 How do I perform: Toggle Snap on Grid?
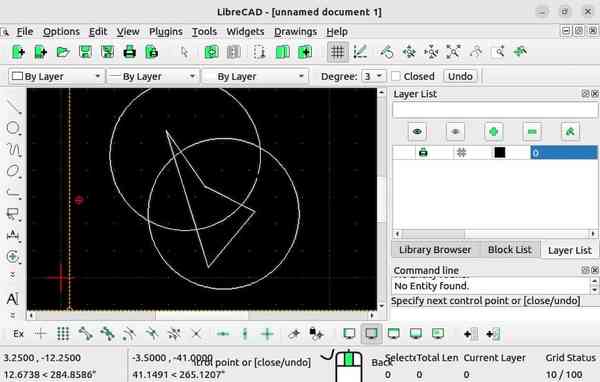[63, 334]
